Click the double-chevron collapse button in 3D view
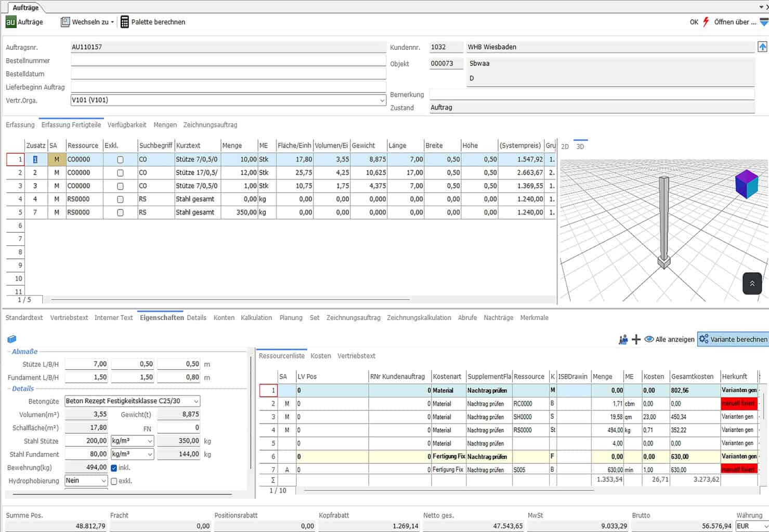Viewport: 769px width, 532px height. [x=752, y=284]
